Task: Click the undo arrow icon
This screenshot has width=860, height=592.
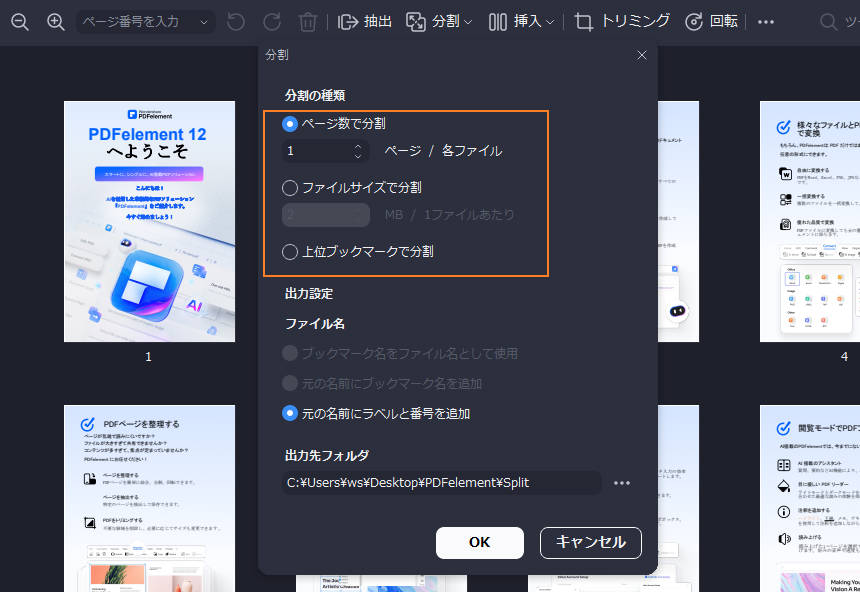Action: click(237, 21)
